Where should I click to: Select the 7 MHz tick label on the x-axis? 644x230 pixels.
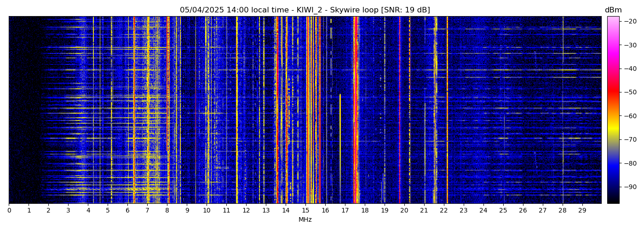147,210
